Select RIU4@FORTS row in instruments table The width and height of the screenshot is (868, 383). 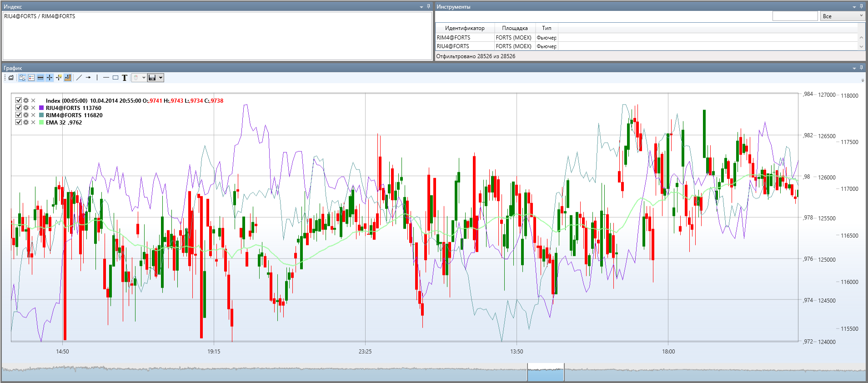tap(647, 46)
